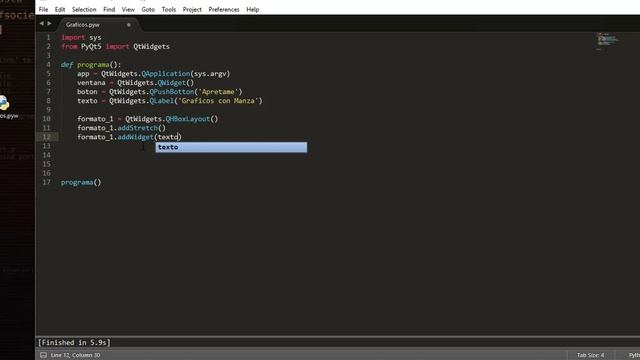Open the Goto menu

point(148,9)
